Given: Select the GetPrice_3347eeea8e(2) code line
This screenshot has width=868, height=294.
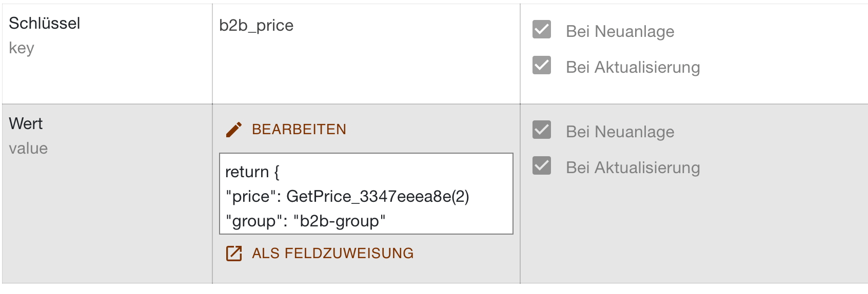Looking at the screenshot, I should click(347, 196).
